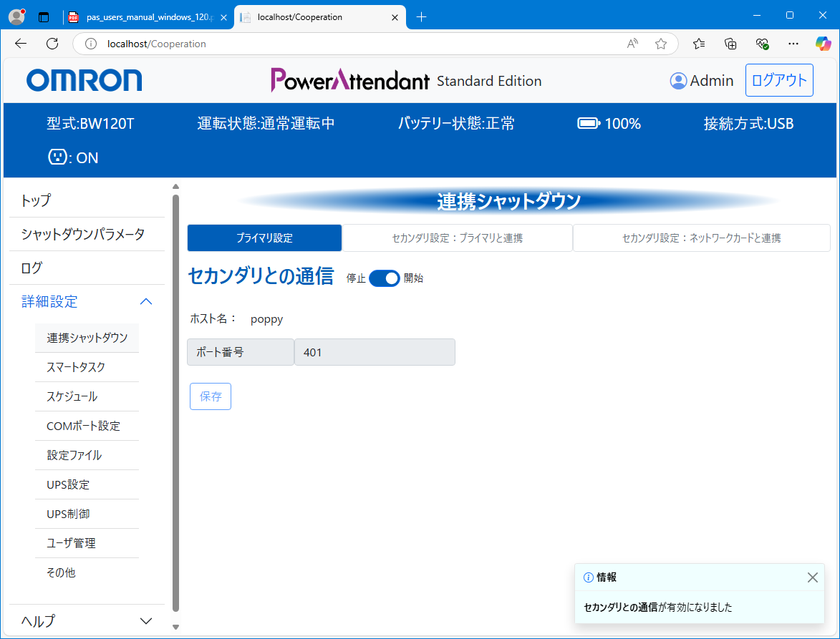840x639 pixels.
Task: Click the OMRON logo
Action: click(x=84, y=80)
